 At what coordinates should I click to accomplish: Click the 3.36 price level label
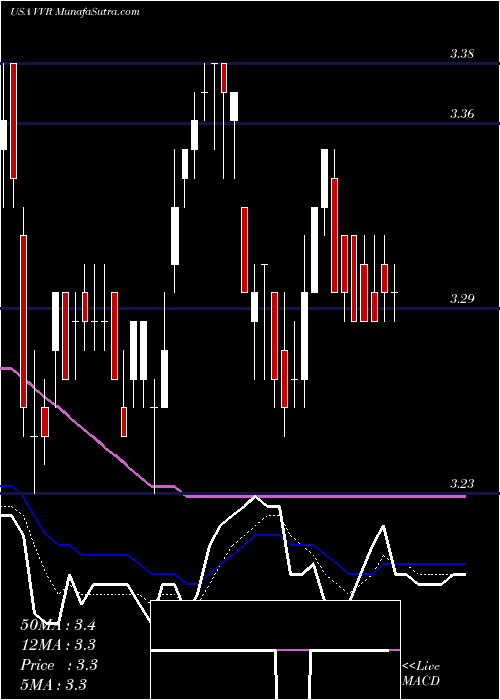[462, 114]
